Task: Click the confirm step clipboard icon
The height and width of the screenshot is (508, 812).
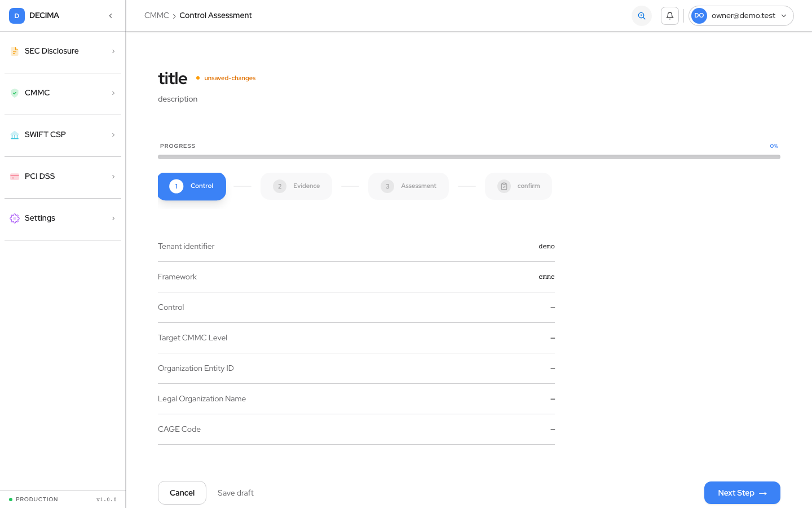Action: (504, 186)
